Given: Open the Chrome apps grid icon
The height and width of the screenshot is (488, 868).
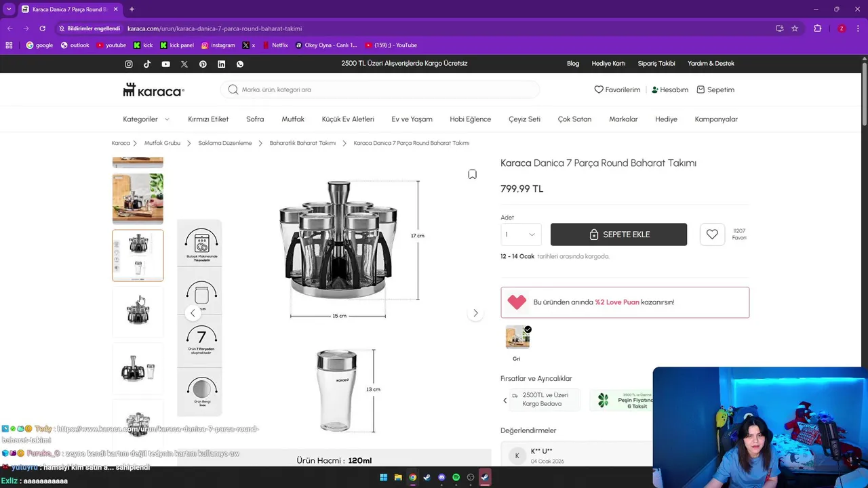Looking at the screenshot, I should (x=9, y=45).
